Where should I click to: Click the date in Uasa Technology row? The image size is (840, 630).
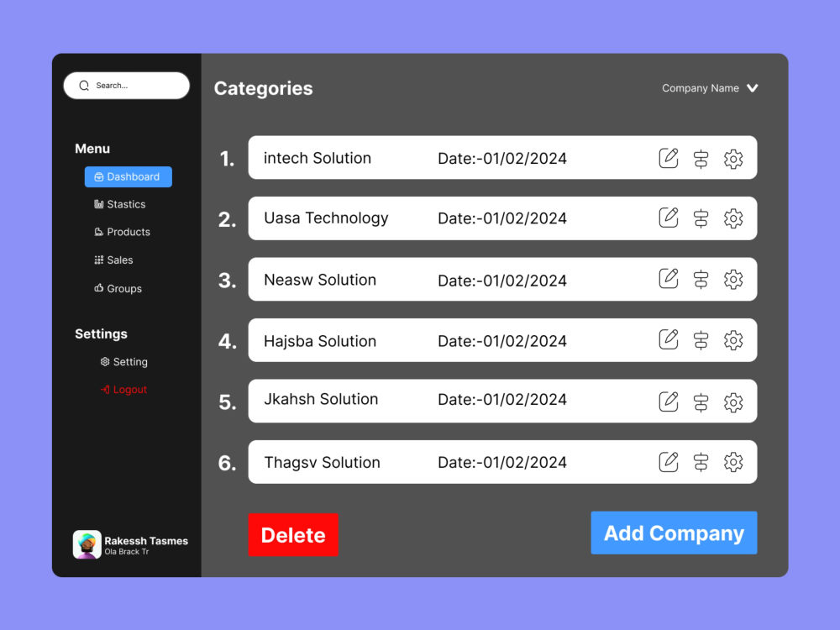(x=502, y=218)
